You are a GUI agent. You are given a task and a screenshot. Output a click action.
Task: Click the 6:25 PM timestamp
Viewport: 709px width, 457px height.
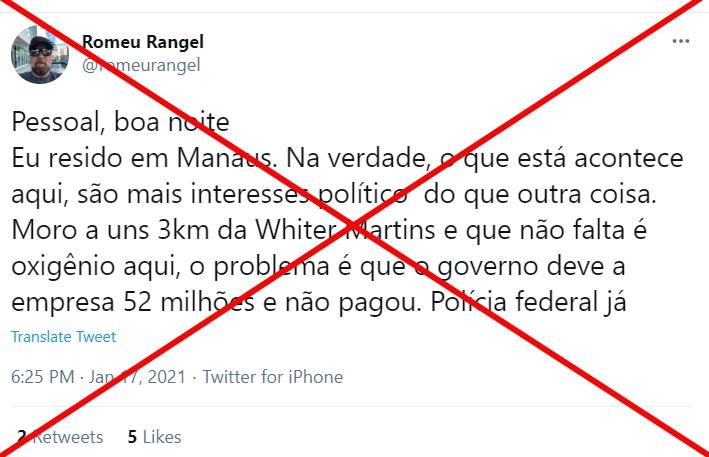43,377
